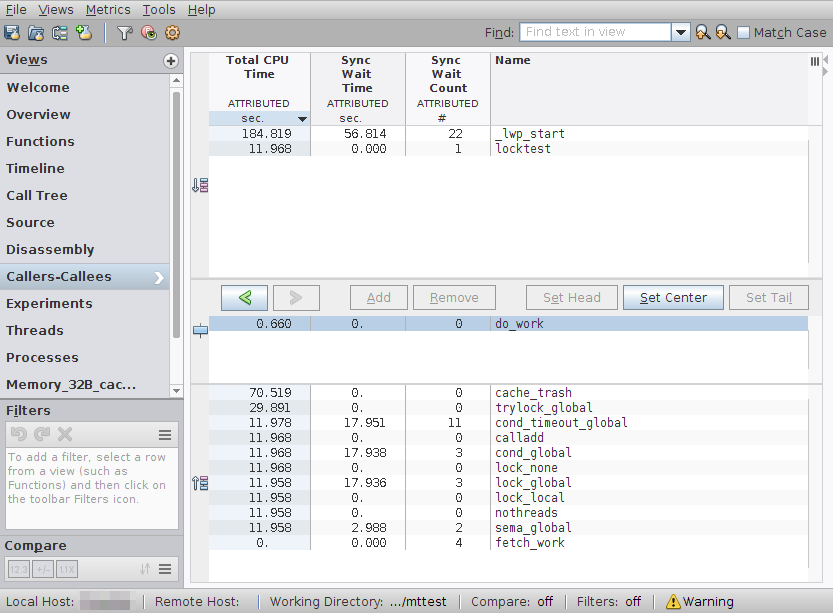Enable the Match Case checkbox
The image size is (833, 613).
pyautogui.click(x=744, y=32)
